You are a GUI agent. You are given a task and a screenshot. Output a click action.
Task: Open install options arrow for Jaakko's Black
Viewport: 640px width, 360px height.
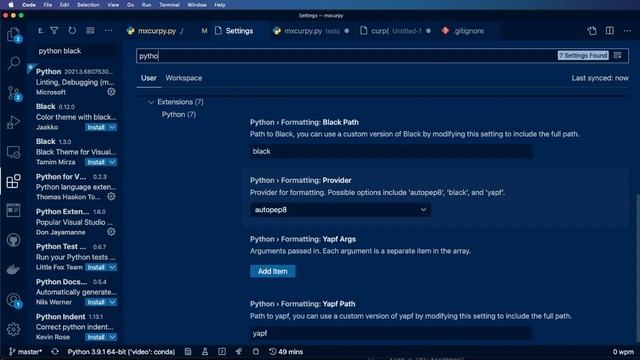coord(112,127)
